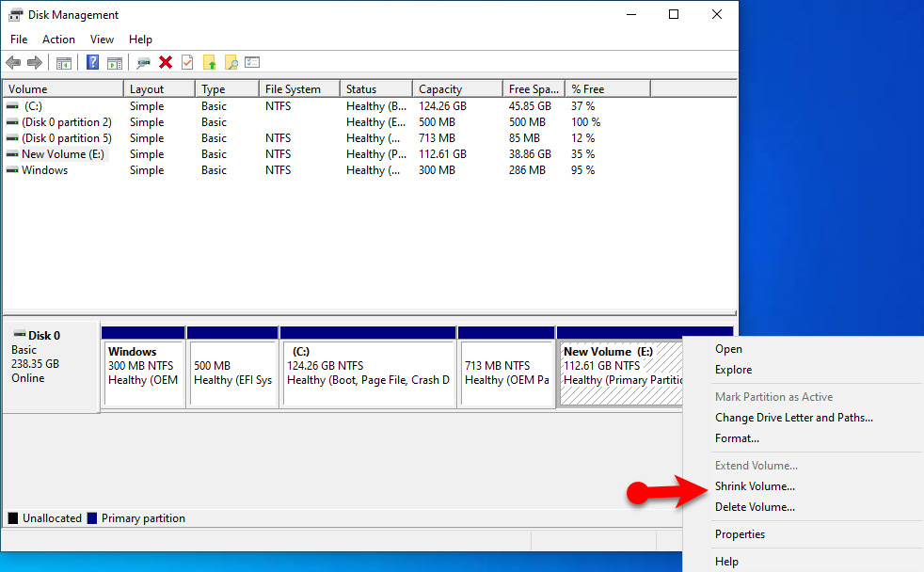Click Change Drive Letter and Paths option

click(x=793, y=418)
